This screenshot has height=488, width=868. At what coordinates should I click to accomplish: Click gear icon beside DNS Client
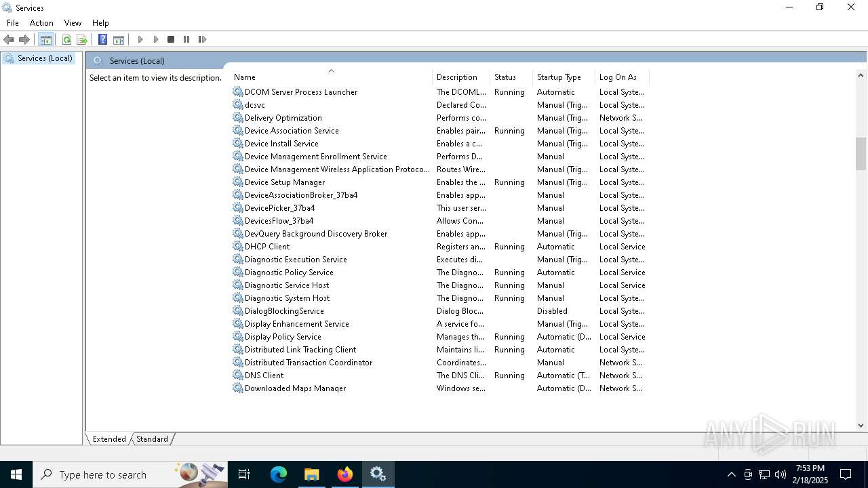[238, 375]
